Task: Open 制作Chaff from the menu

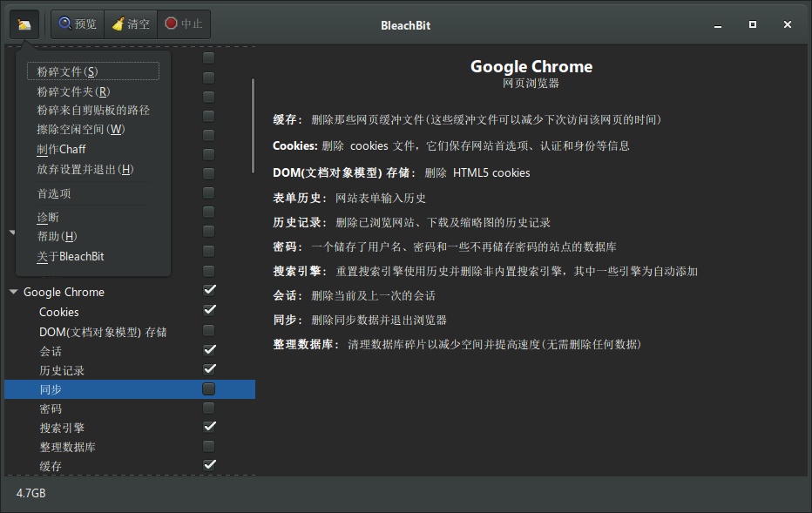Action: (93, 149)
